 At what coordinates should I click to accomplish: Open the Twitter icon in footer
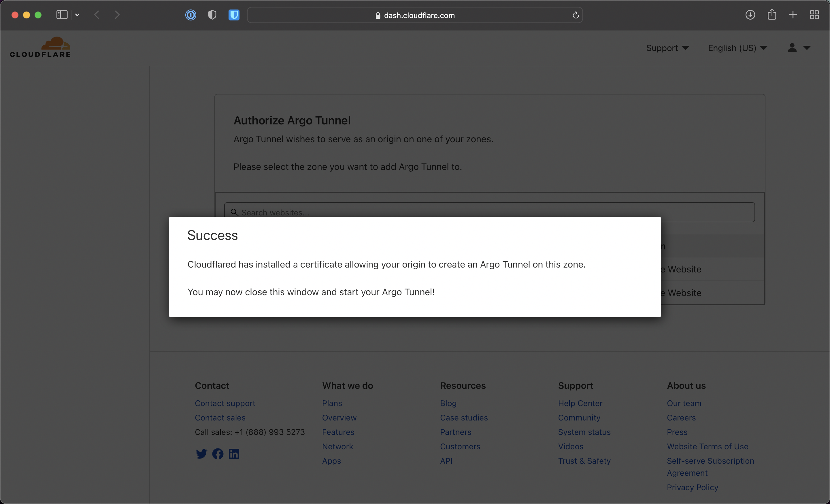201,454
